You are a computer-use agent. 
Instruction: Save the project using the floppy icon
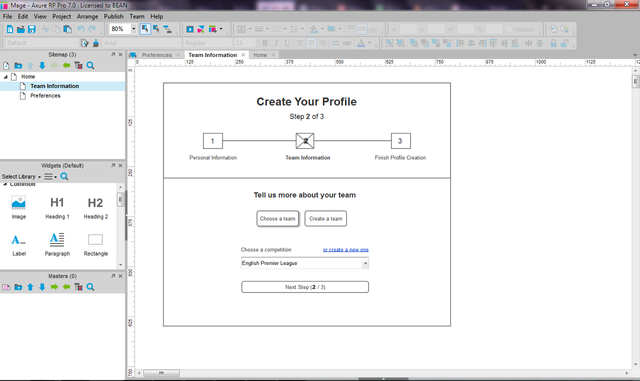[x=31, y=29]
